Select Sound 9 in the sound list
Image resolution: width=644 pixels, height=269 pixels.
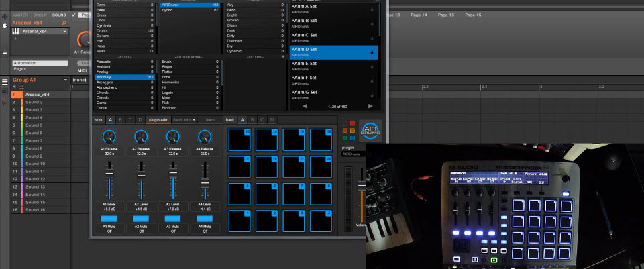click(x=40, y=156)
